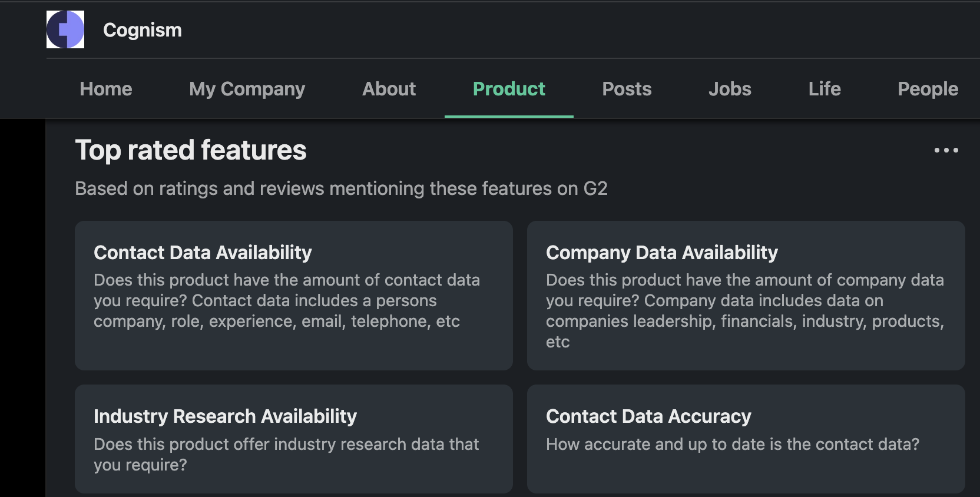The image size is (980, 497).
Task: Open the People tab
Action: click(928, 89)
